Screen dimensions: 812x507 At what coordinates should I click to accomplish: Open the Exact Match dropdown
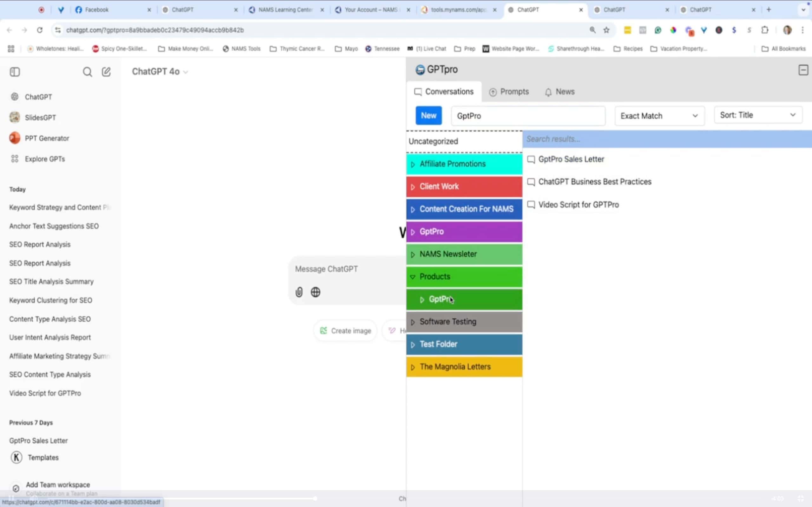click(x=659, y=116)
